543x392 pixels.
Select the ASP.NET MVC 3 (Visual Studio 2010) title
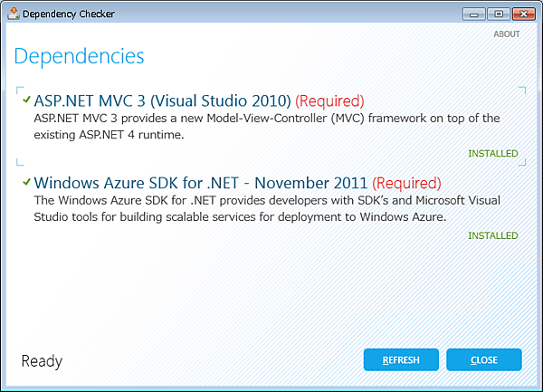point(162,100)
